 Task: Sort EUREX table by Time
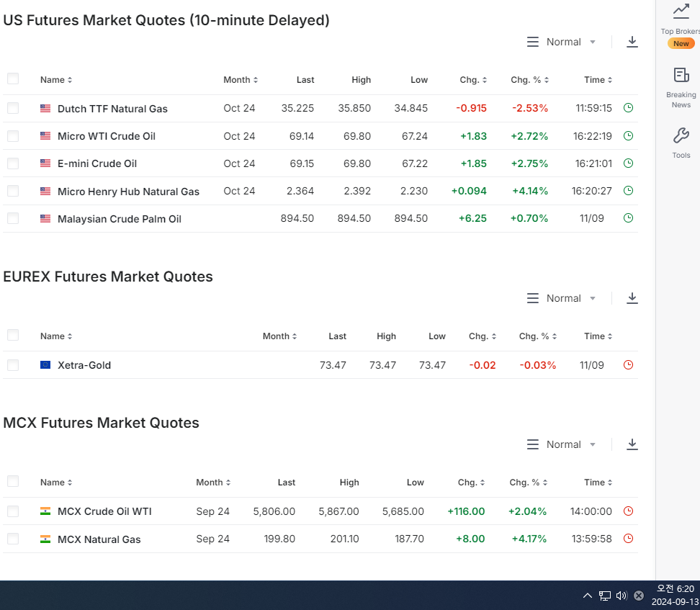pyautogui.click(x=598, y=336)
